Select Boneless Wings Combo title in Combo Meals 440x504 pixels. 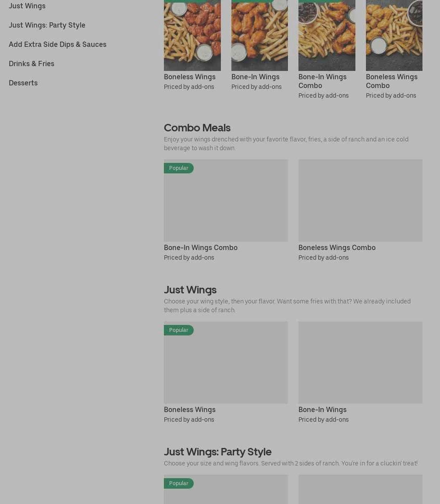(337, 247)
